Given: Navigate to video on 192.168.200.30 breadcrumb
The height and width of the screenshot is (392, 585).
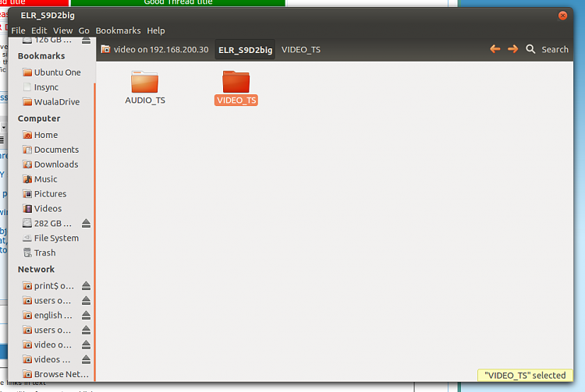Looking at the screenshot, I should [155, 50].
